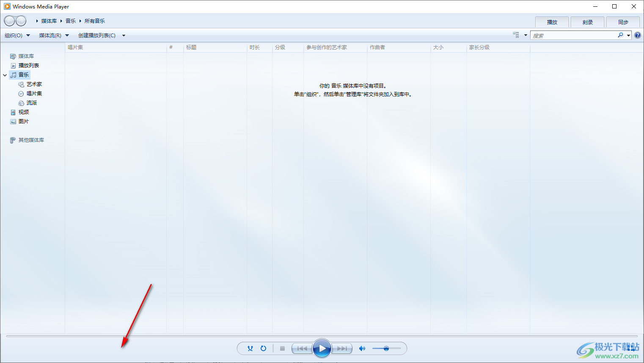Image resolution: width=644 pixels, height=363 pixels.
Task: Open the 播放 tab
Action: click(552, 22)
